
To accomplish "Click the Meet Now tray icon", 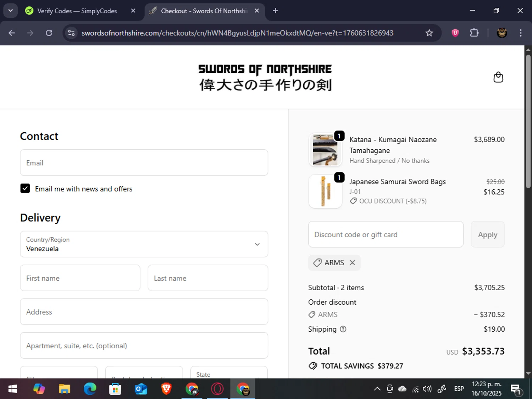I will (x=390, y=389).
